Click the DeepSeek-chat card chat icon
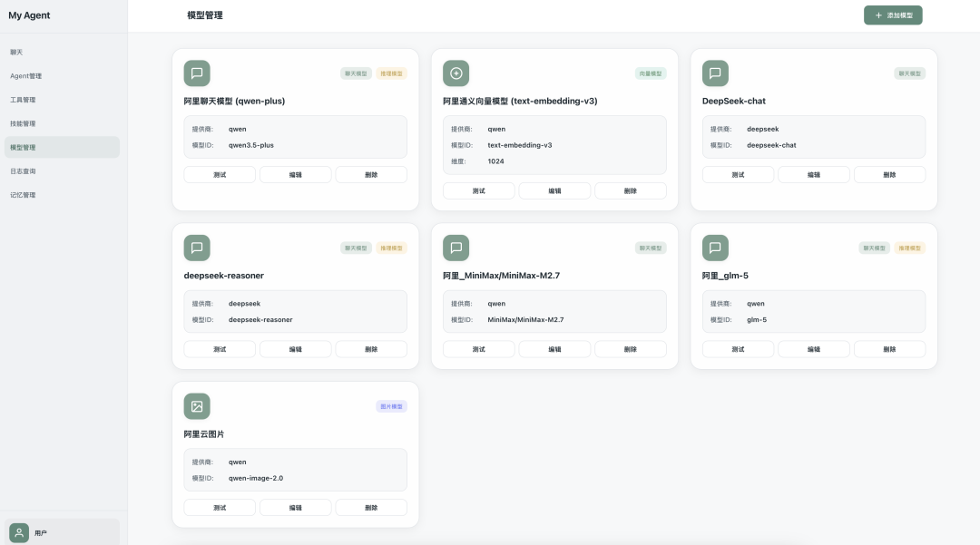980x545 pixels. (x=715, y=73)
